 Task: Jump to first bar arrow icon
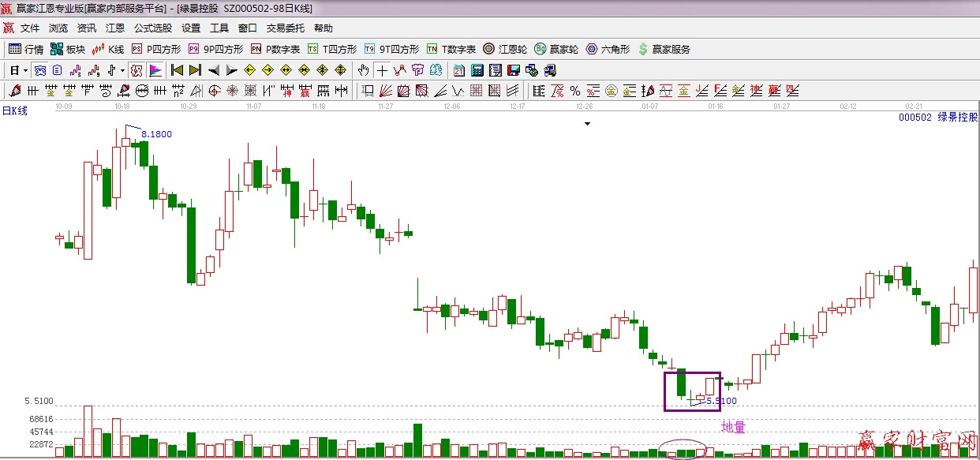pos(177,70)
